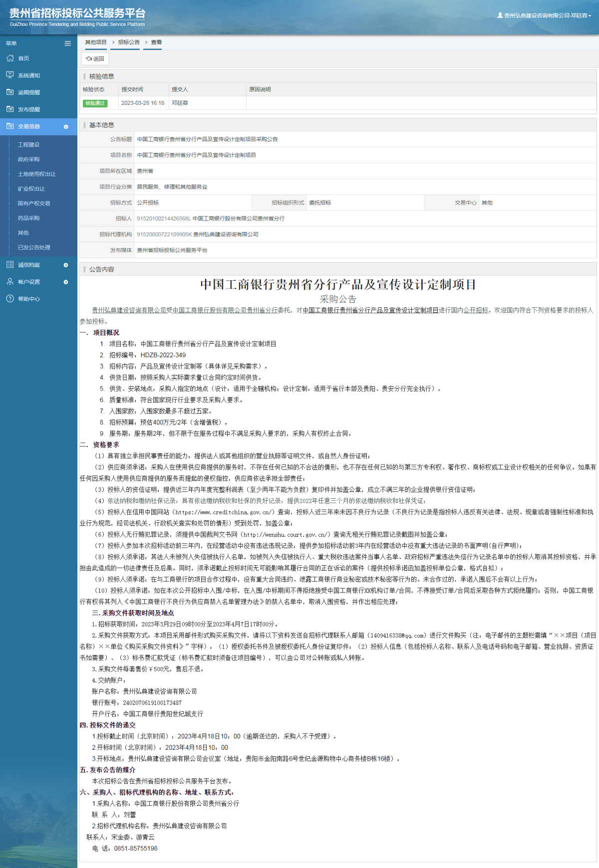The height and width of the screenshot is (868, 599).
Task: Select 已发公告处理 submenu item
Action: [x=34, y=247]
